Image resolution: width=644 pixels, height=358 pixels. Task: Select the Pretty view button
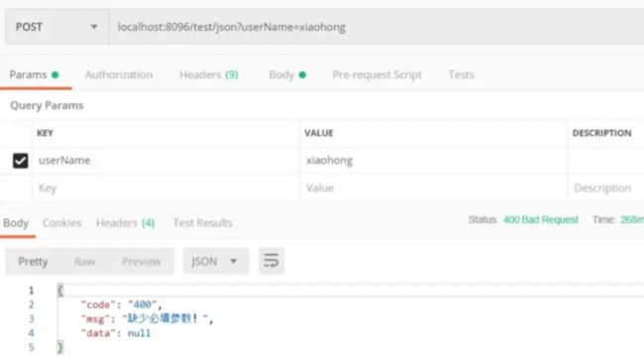[33, 262]
